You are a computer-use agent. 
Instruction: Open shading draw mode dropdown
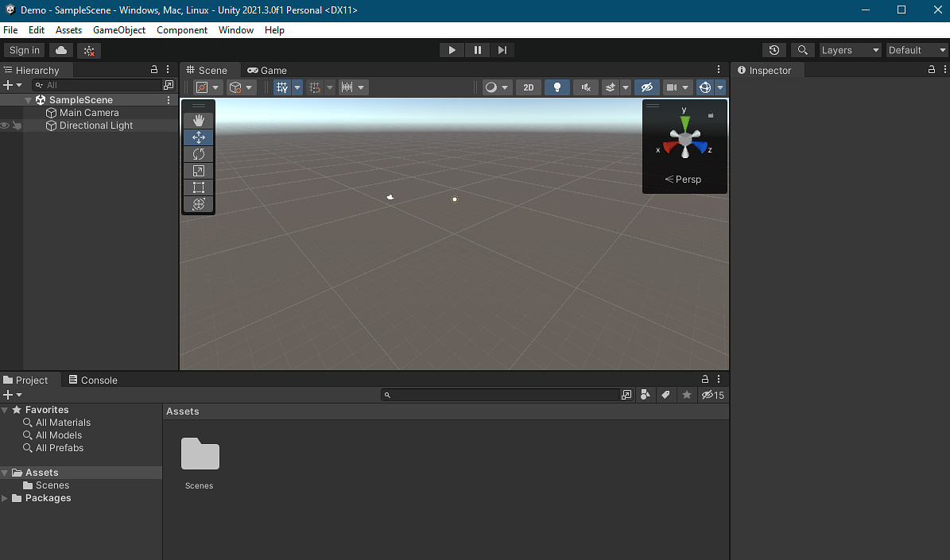(496, 87)
